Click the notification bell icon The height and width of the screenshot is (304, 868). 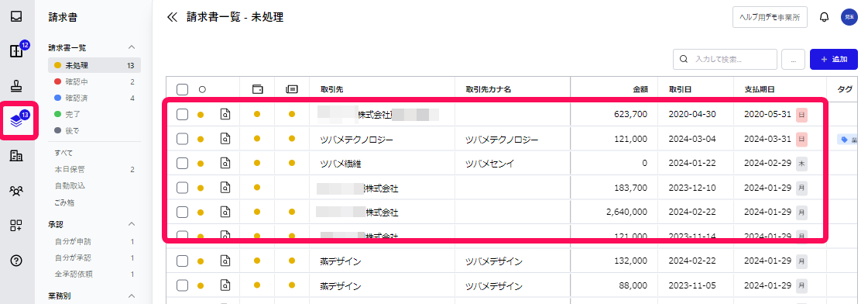825,17
